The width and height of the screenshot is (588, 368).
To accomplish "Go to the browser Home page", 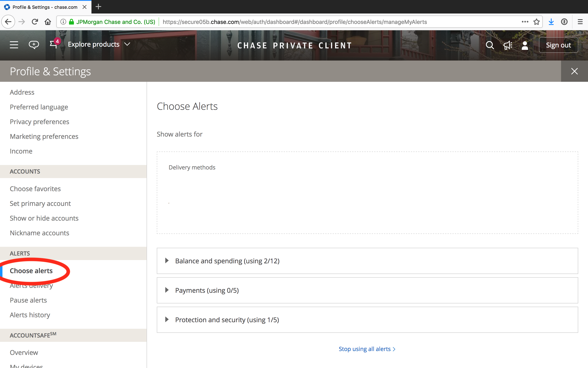I will coord(48,22).
